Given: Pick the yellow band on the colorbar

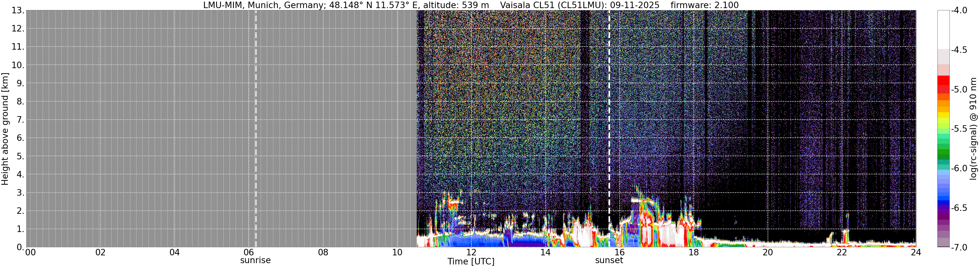Looking at the screenshot, I should (944, 115).
